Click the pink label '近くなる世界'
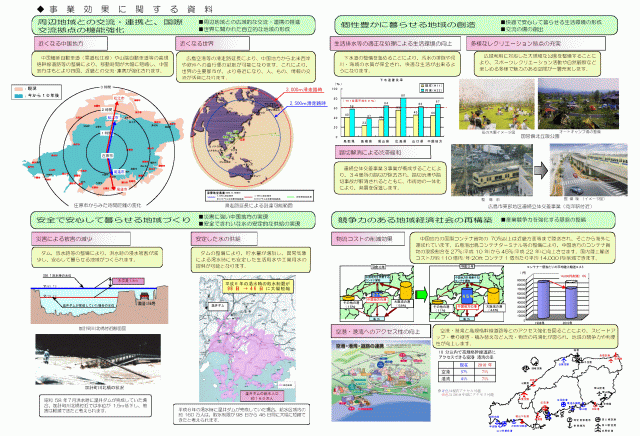This screenshot has height=436, width=640. point(212,43)
